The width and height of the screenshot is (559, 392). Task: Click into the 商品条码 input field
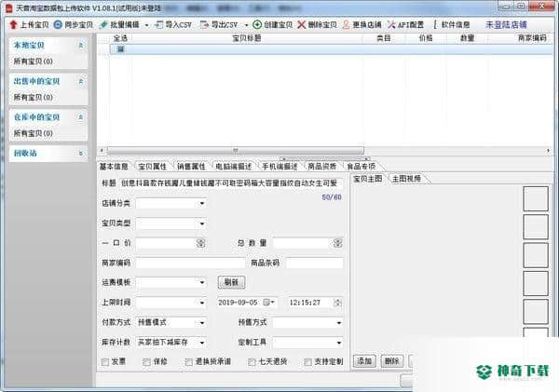(315, 263)
